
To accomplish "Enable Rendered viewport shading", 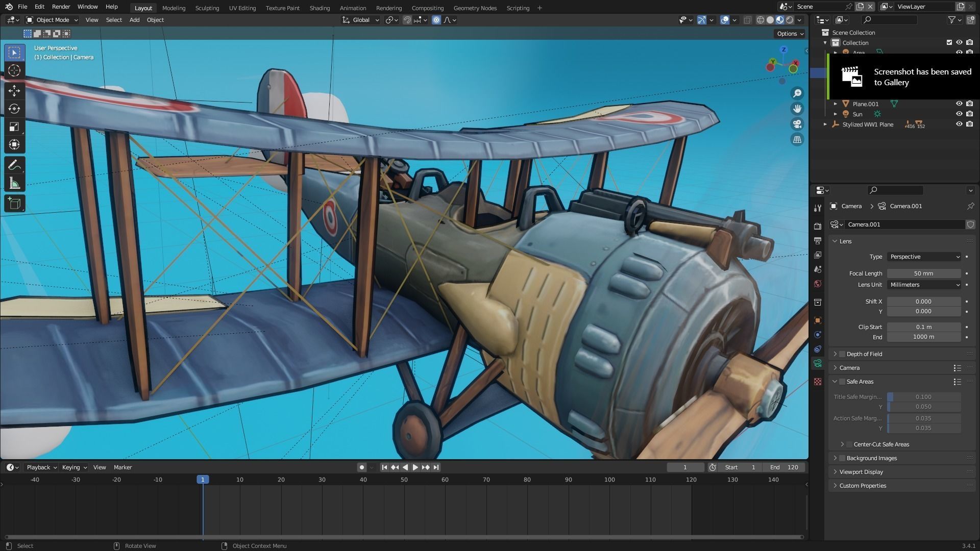I will [x=790, y=20].
